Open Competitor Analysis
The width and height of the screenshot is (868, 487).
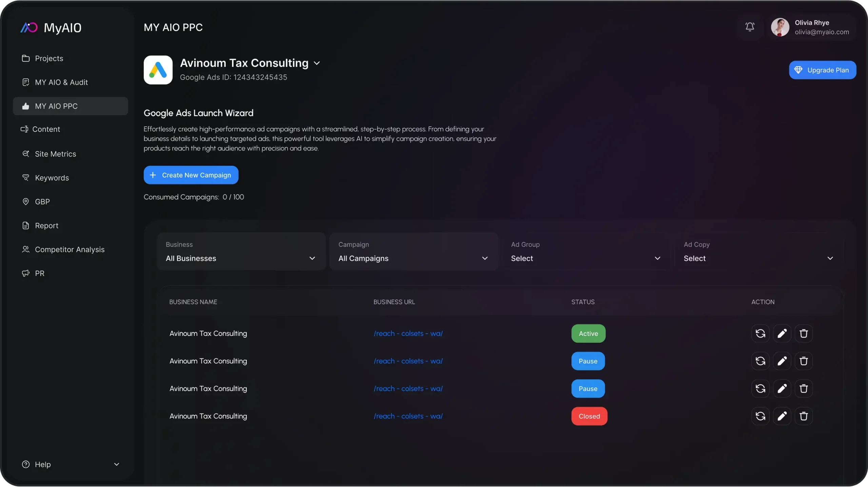click(x=71, y=249)
